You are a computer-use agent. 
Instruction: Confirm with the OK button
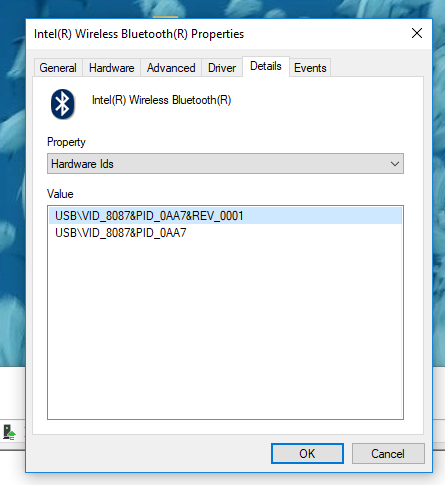(307, 453)
